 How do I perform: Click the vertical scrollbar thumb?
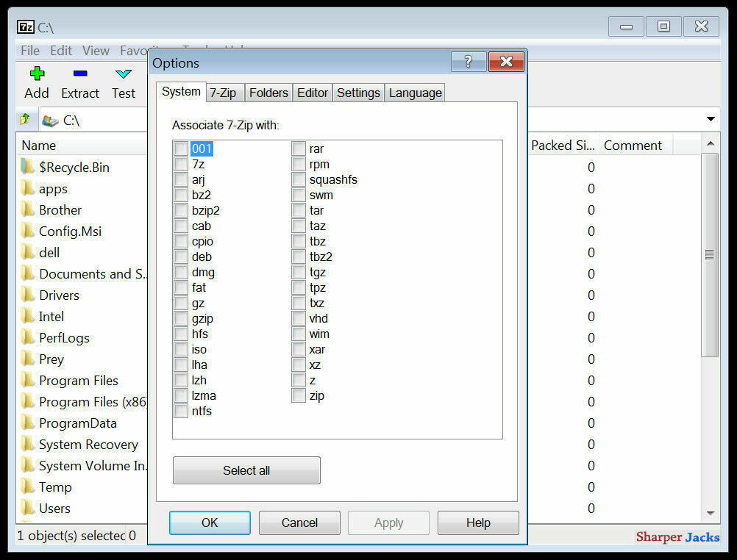coord(710,254)
